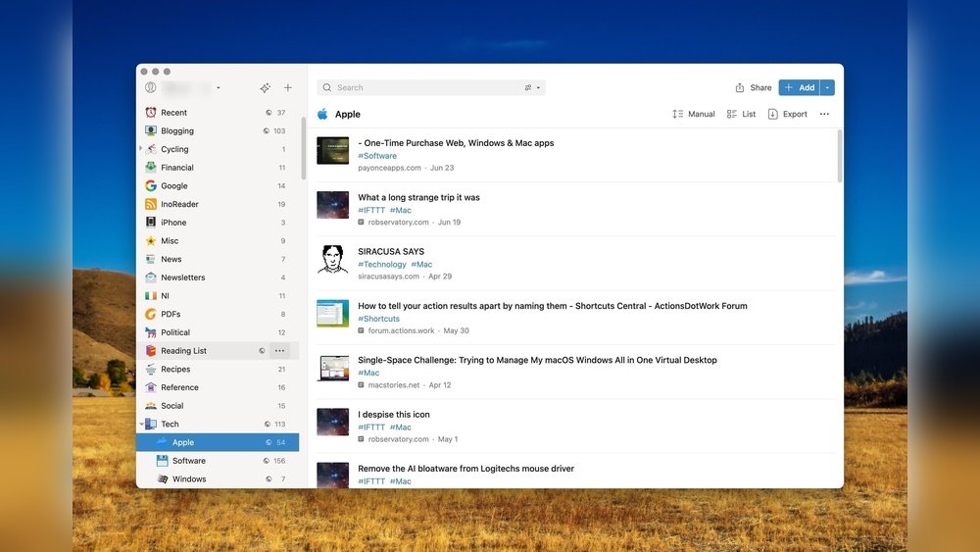Open the account profile dropdown
Screen dimensions: 980x552
pos(219,87)
